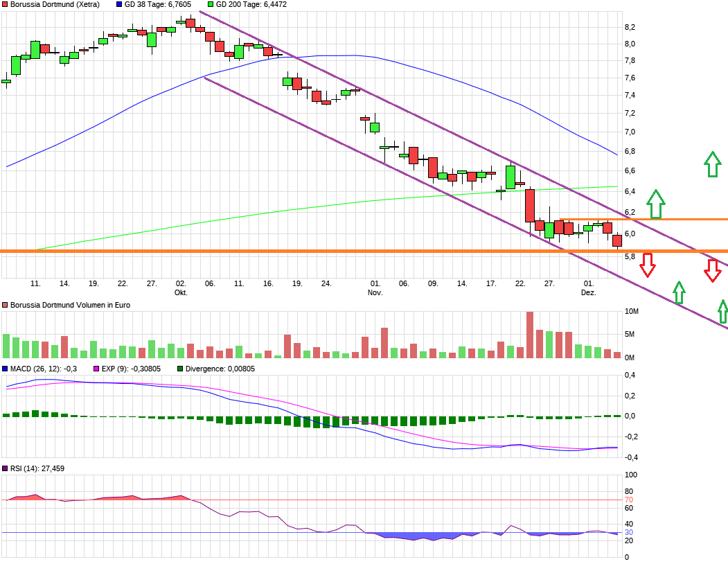This screenshot has height=564, width=728.
Task: Click the tallest red volume bar reaching 10M
Action: 530,335
